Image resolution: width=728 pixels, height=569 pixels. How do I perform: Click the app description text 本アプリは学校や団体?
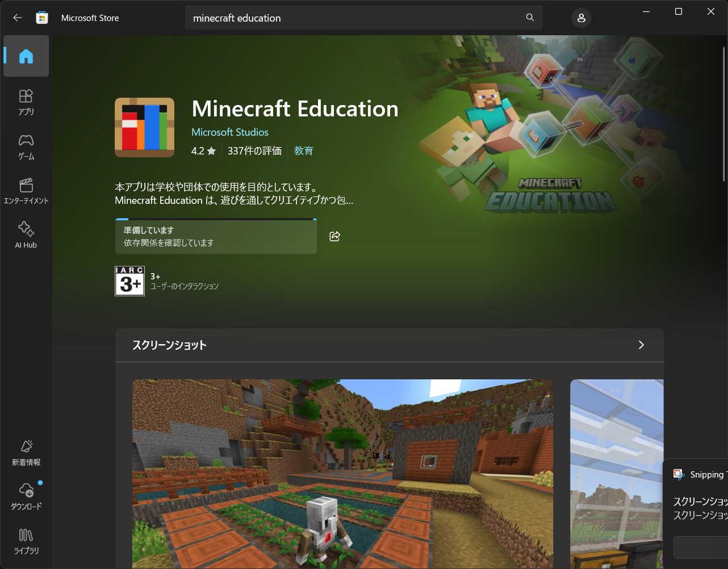(x=234, y=194)
